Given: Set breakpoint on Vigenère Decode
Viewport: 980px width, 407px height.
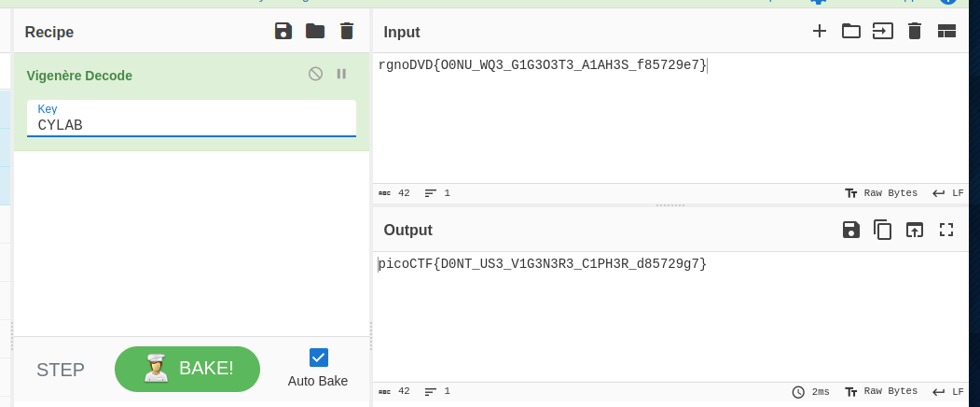Looking at the screenshot, I should 341,74.
